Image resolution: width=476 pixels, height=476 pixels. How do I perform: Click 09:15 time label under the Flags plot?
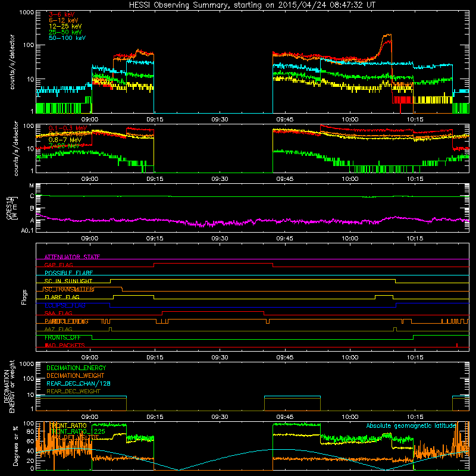pyautogui.click(x=155, y=358)
